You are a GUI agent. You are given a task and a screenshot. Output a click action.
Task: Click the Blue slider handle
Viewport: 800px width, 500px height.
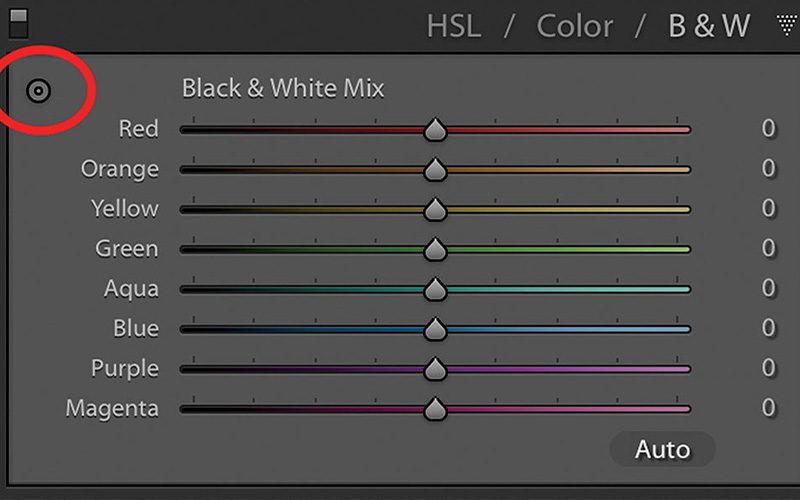[434, 329]
